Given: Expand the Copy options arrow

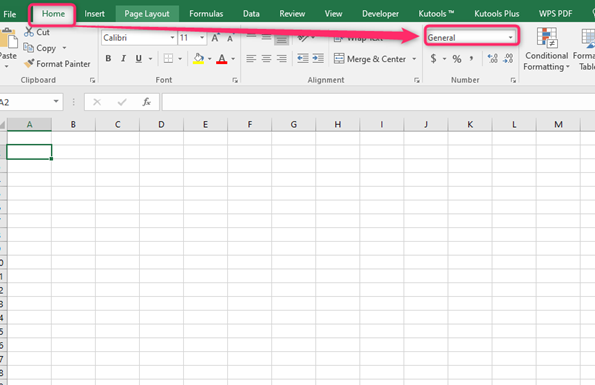Looking at the screenshot, I should pyautogui.click(x=64, y=48).
